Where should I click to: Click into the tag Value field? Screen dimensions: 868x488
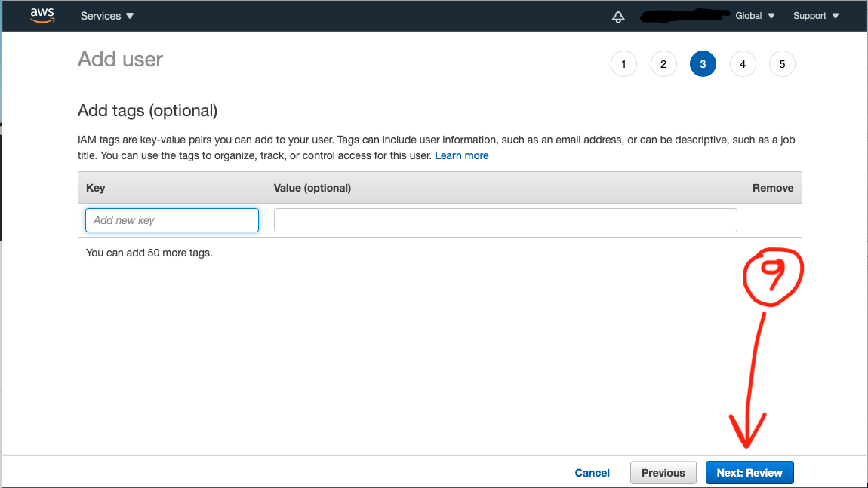click(506, 220)
